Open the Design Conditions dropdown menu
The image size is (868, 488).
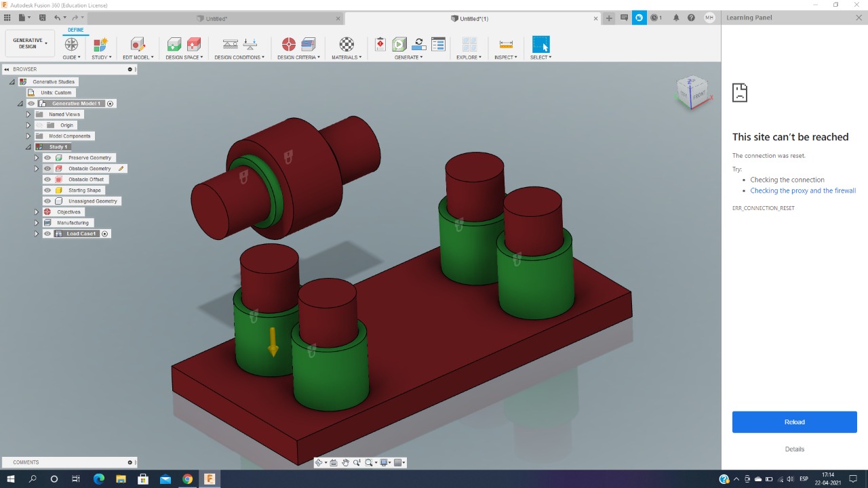(240, 58)
